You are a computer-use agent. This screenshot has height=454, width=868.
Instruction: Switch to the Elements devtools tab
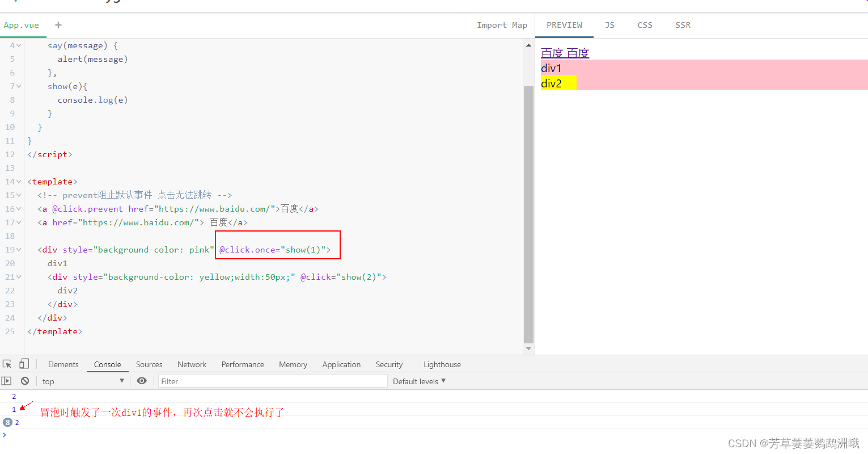point(63,364)
